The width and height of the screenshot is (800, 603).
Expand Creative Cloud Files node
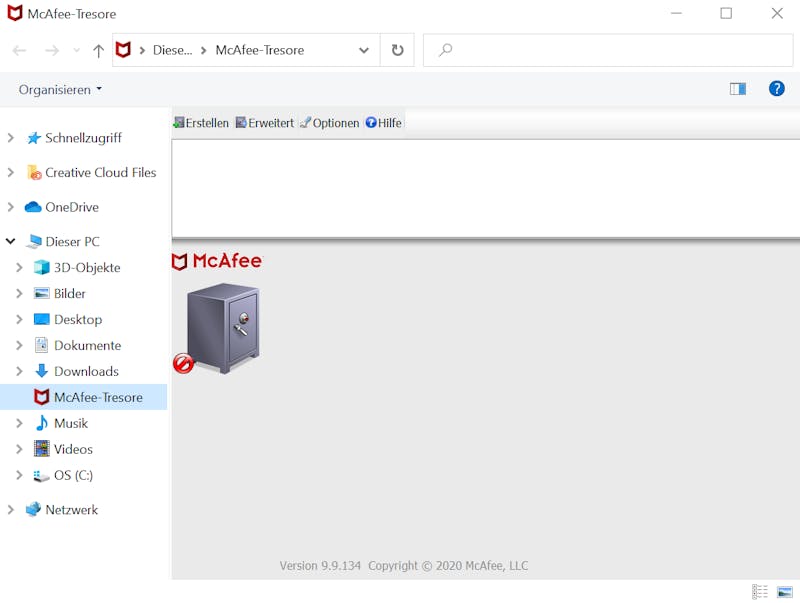tap(10, 172)
